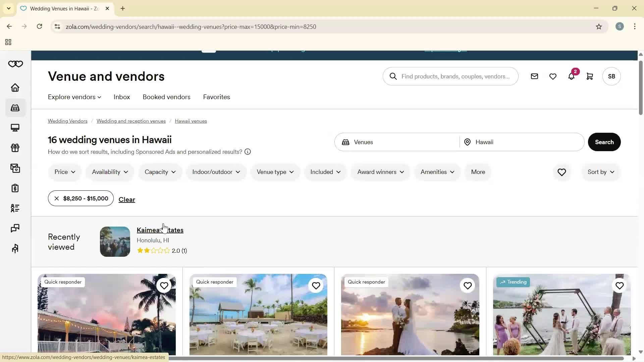Open the gift registry icon in sidebar

tap(15, 148)
